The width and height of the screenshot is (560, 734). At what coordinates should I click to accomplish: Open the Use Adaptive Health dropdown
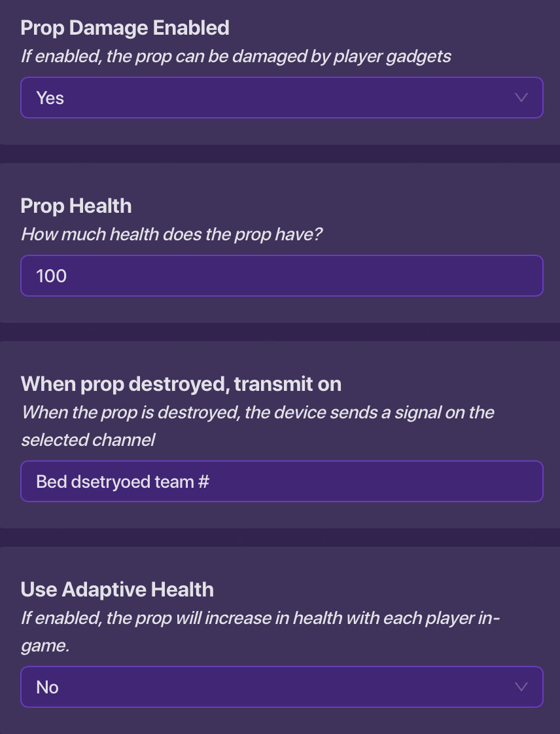point(281,687)
